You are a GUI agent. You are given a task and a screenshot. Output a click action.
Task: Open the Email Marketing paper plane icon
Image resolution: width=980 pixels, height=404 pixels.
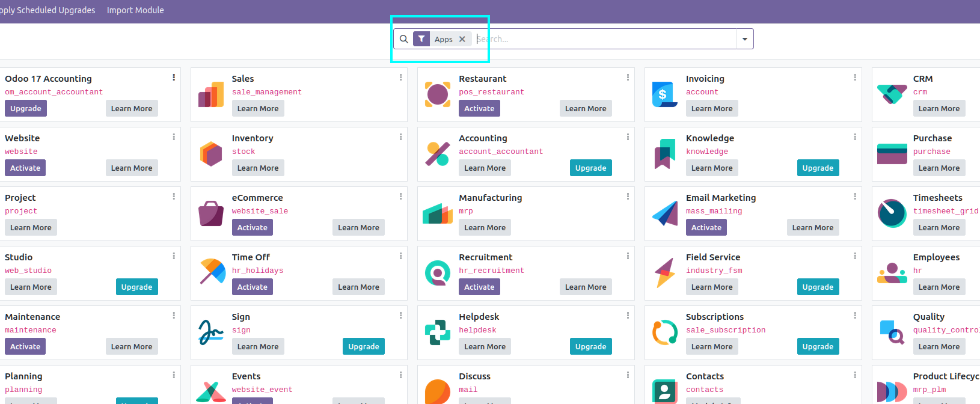pos(665,213)
